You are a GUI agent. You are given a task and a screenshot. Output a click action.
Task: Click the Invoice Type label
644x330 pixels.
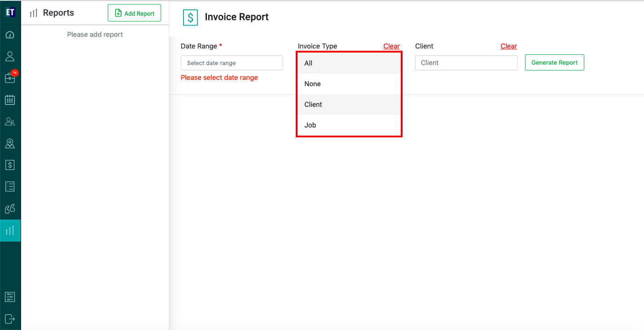click(317, 46)
